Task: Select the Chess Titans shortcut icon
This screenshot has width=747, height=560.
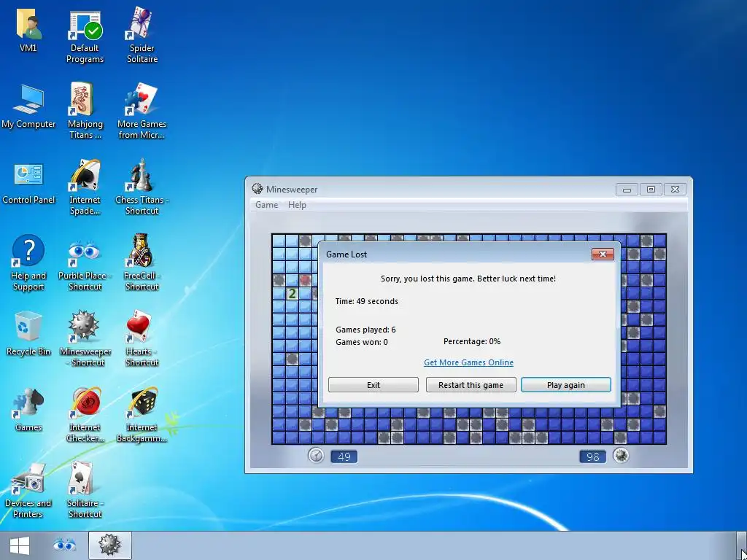Action: tap(142, 187)
